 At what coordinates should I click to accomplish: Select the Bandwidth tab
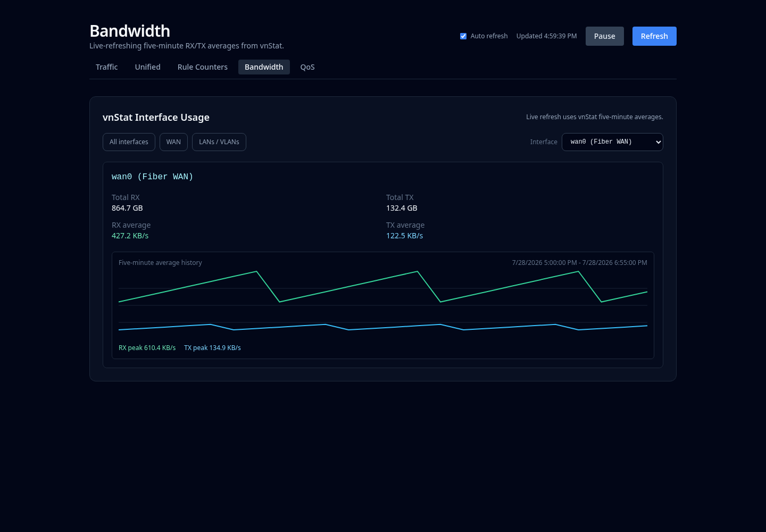264,67
